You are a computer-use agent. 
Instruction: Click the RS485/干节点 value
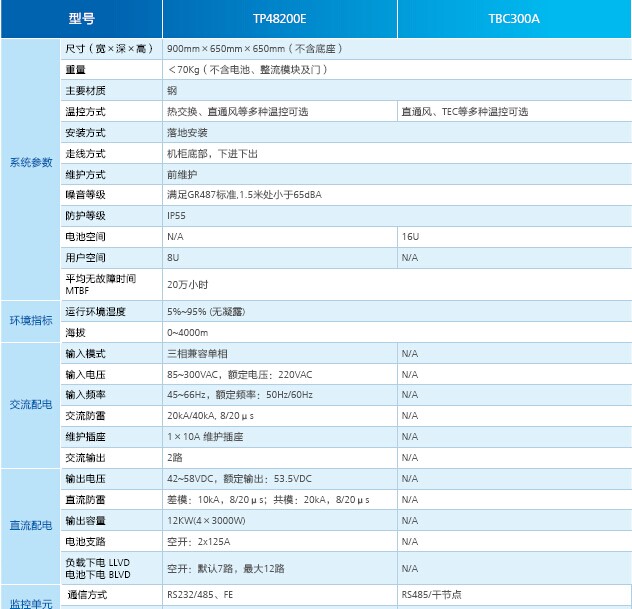[x=431, y=594]
